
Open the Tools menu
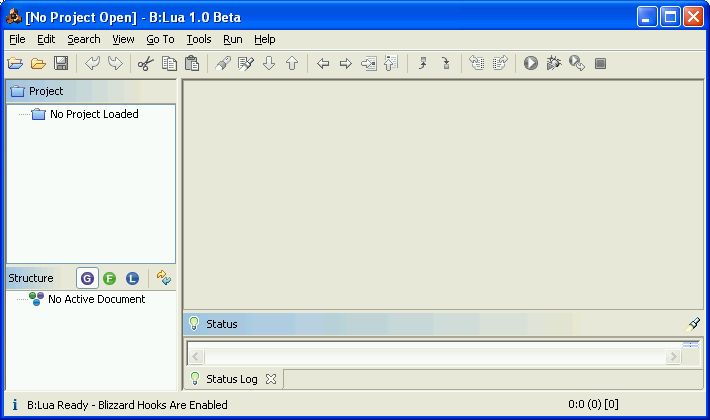coord(199,39)
